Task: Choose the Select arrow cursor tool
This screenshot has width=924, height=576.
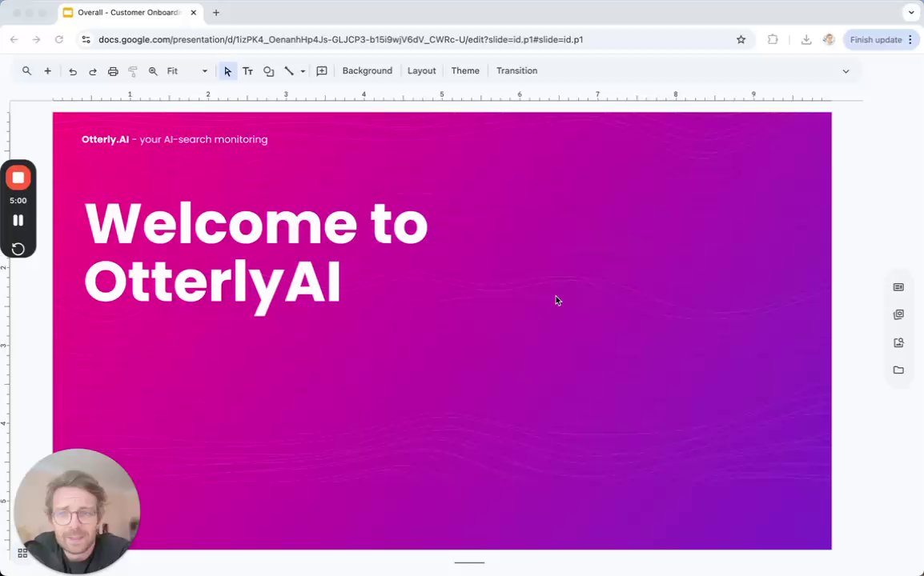Action: tap(227, 71)
